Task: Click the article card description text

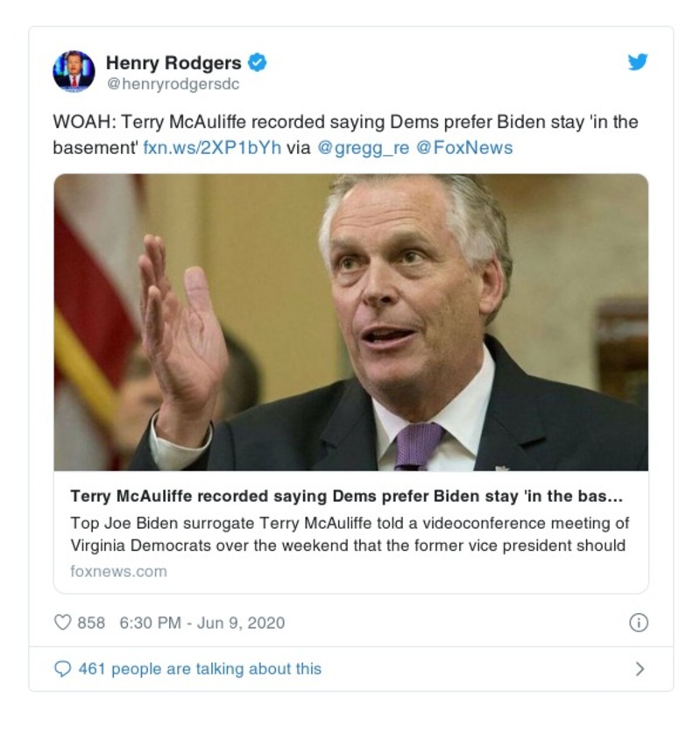Action: (x=350, y=533)
